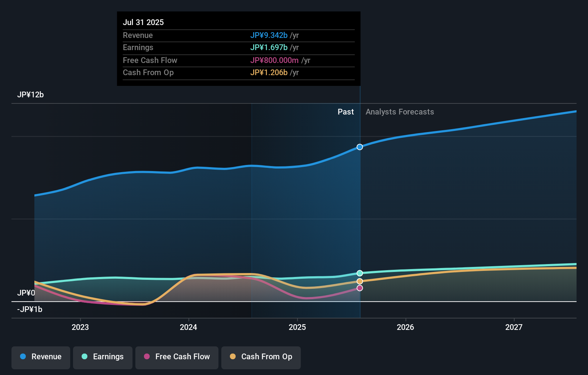Select the yellow Cash From Op marker
Screen dimensions: 588x375
tap(360, 281)
